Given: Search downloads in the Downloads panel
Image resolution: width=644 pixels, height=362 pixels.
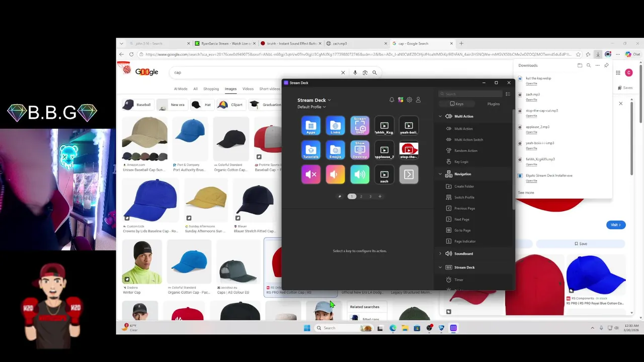Looking at the screenshot, I should click(x=589, y=65).
